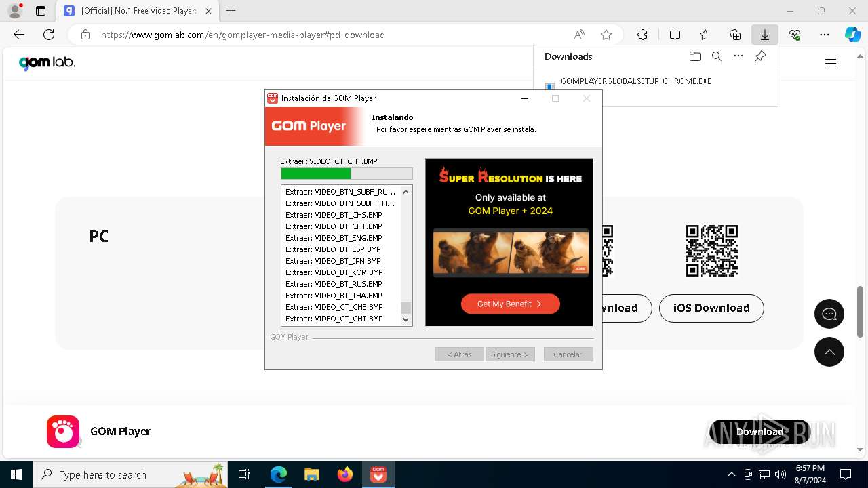Open tab actions menu icon
Screen dimensions: 868x488
coord(41,11)
